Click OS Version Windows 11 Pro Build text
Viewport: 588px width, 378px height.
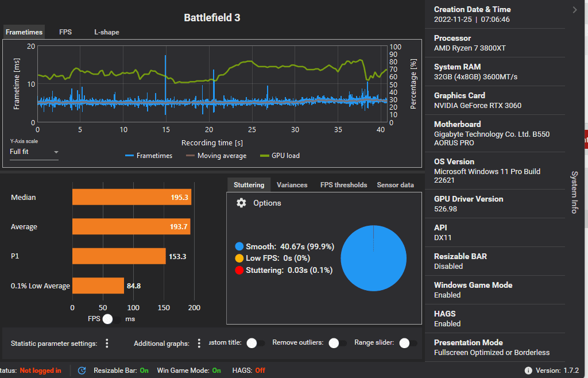pos(487,176)
